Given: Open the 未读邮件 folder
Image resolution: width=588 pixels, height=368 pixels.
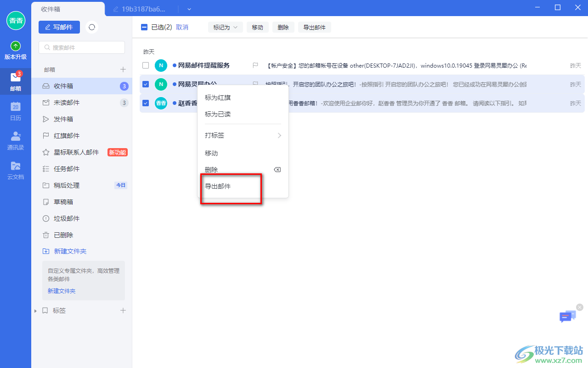Looking at the screenshot, I should 82,103.
